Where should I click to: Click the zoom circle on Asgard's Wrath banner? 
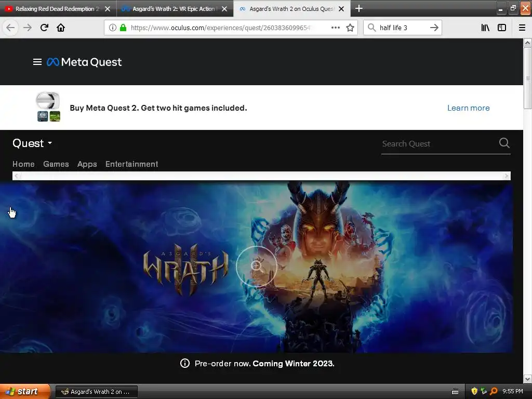(x=257, y=267)
